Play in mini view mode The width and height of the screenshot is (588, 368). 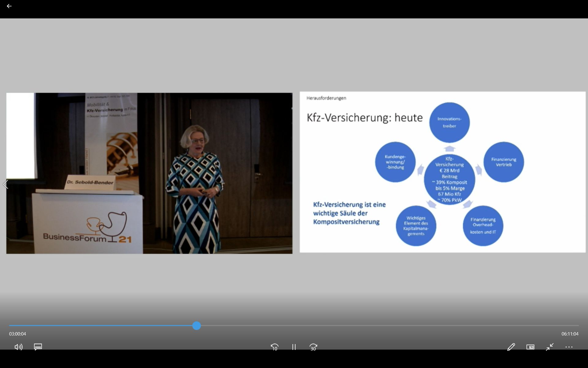point(530,347)
